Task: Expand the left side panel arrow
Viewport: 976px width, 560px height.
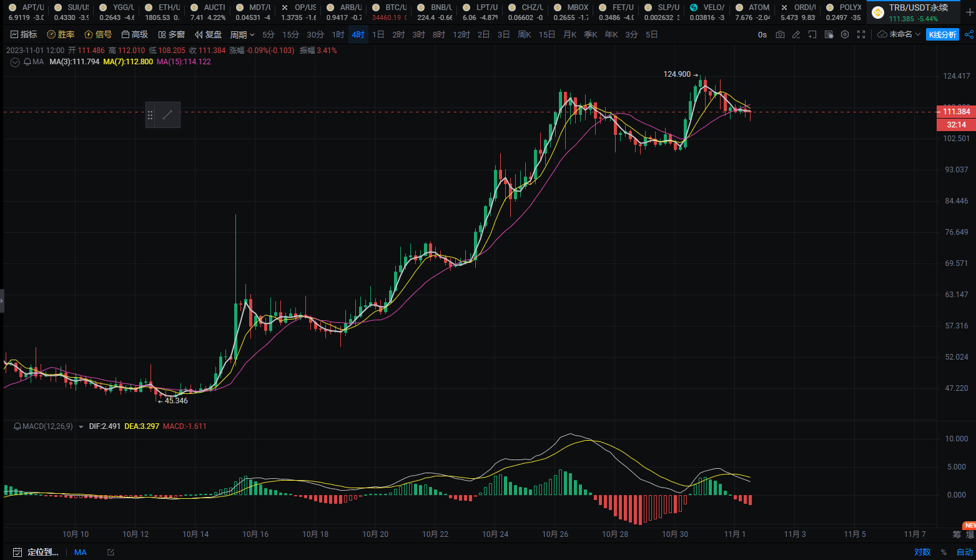Action: [2, 300]
